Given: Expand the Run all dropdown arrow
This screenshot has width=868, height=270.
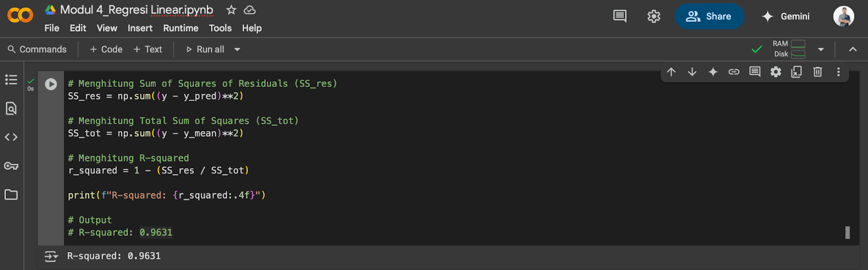Looking at the screenshot, I should (x=237, y=49).
